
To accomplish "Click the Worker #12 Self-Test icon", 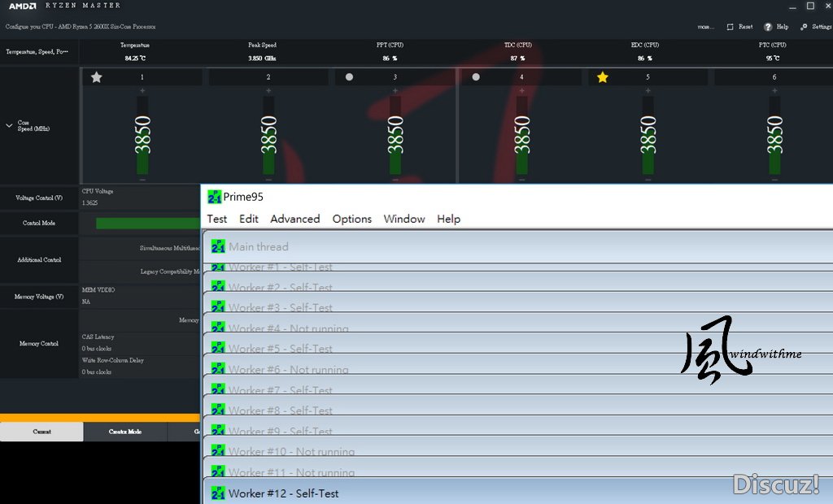I will click(218, 493).
